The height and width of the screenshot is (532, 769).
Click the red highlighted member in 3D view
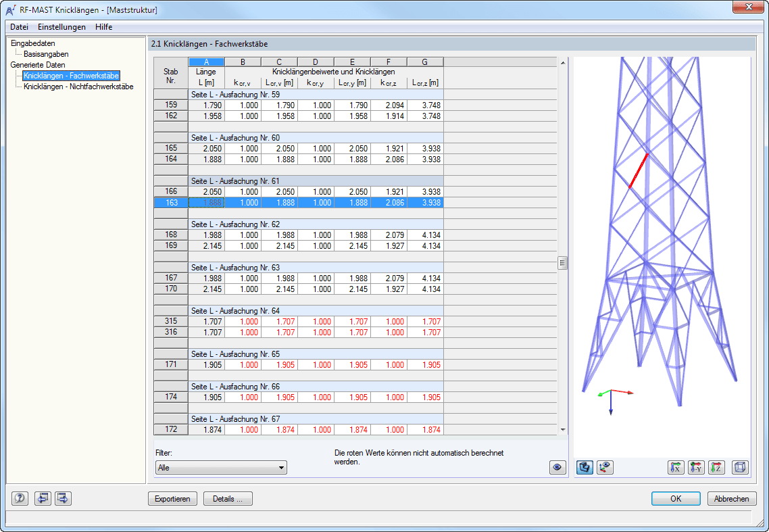[x=639, y=171]
